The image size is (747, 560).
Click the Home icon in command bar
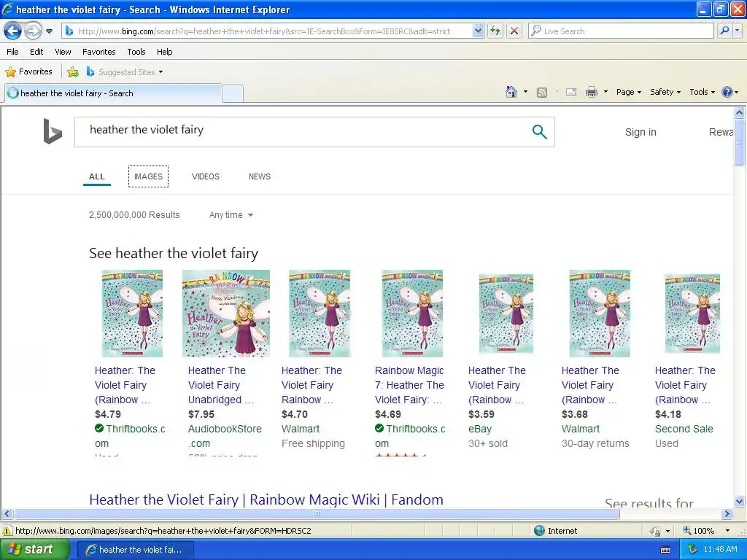(x=511, y=92)
